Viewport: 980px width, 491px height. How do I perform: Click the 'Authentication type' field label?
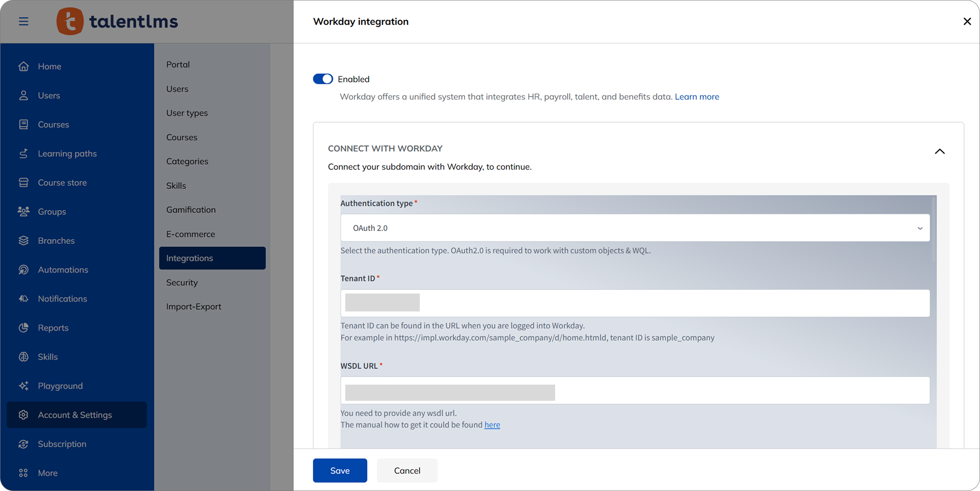point(376,203)
